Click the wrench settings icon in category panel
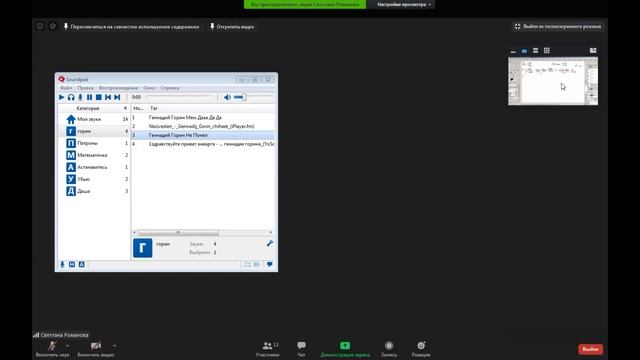 pyautogui.click(x=269, y=243)
